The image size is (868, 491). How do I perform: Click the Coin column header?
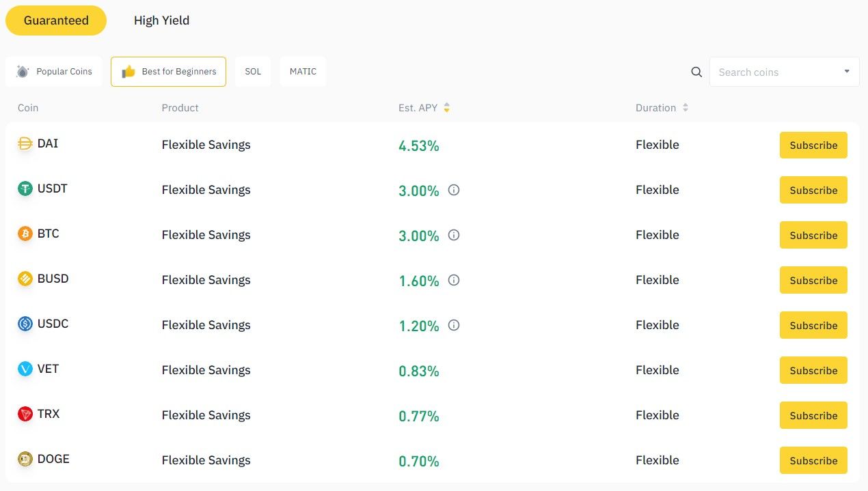pyautogui.click(x=28, y=108)
